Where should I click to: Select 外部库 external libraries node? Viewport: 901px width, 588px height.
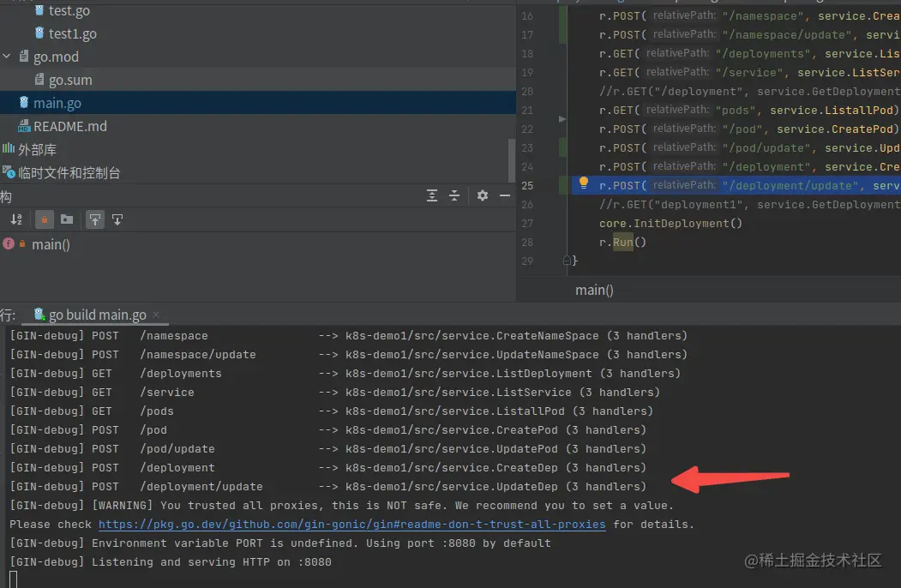point(38,149)
